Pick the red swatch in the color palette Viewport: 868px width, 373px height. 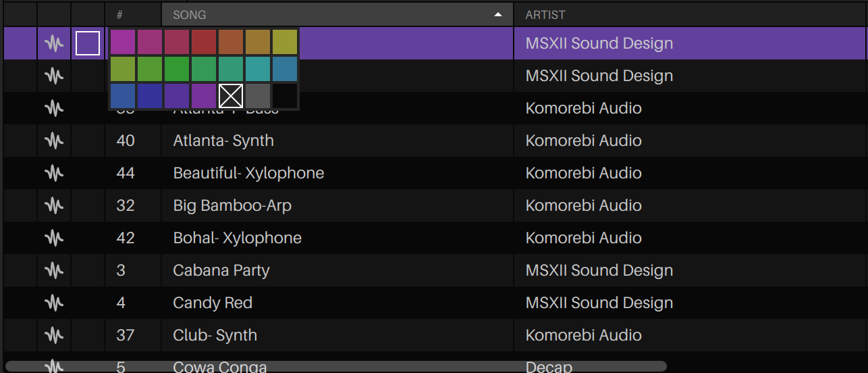point(204,42)
